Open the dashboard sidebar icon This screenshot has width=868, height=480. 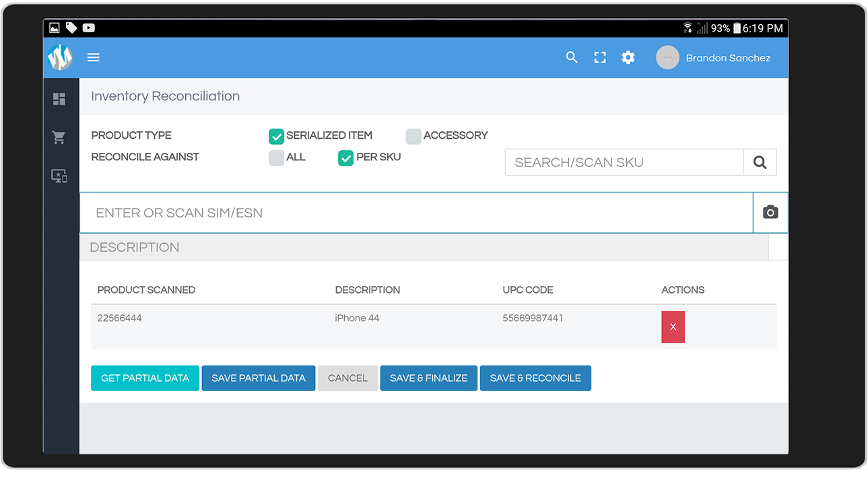[x=59, y=99]
